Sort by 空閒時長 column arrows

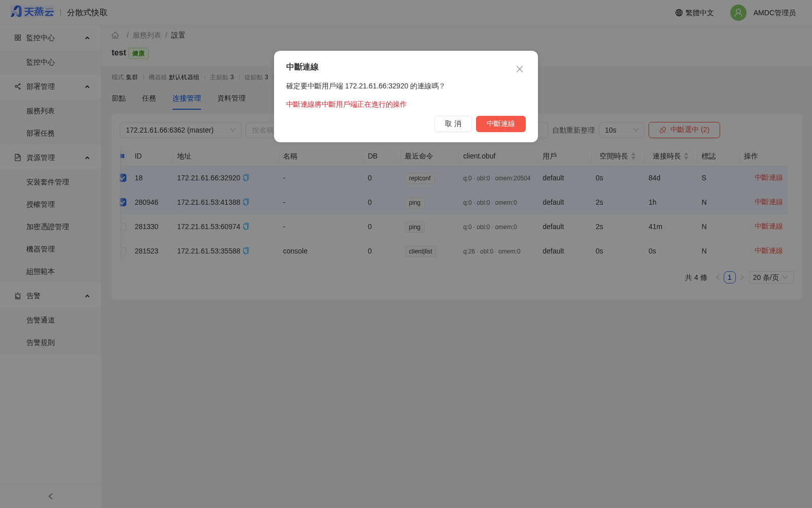coord(633,156)
